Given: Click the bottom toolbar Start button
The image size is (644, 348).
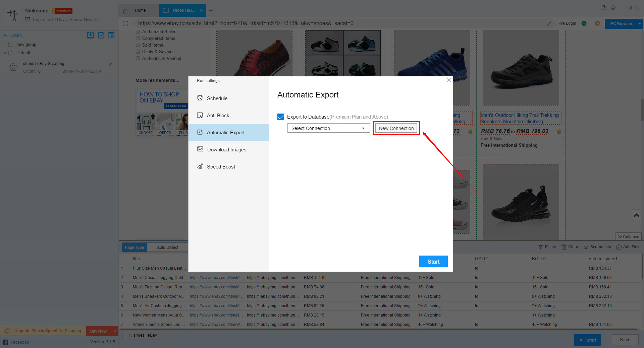Looking at the screenshot, I should click(588, 340).
